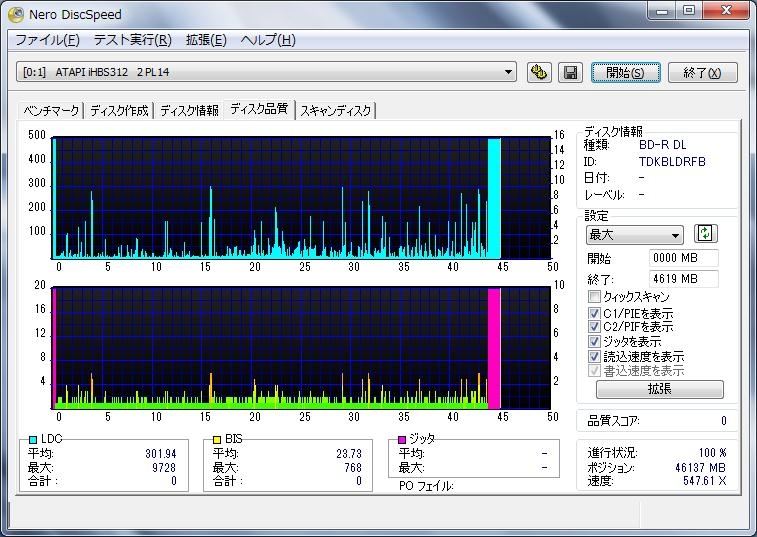Close the Nero DiscSpeed window
The image size is (757, 537).
[x=727, y=11]
